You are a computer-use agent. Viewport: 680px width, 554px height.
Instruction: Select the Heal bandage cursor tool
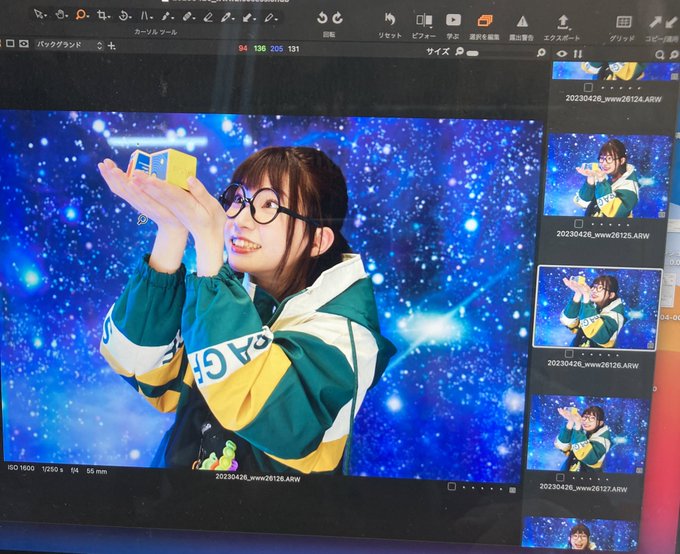point(187,16)
